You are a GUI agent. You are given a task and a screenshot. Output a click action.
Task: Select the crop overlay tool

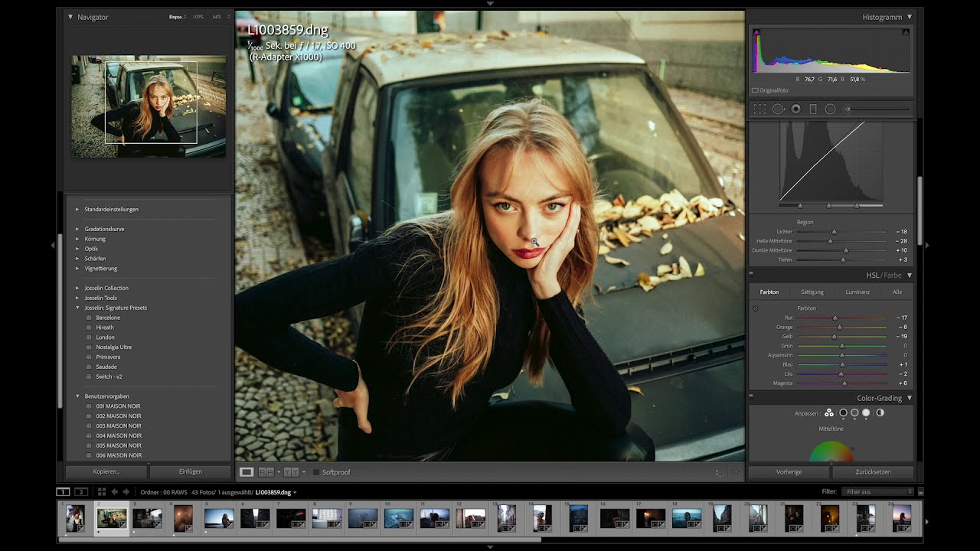point(759,109)
